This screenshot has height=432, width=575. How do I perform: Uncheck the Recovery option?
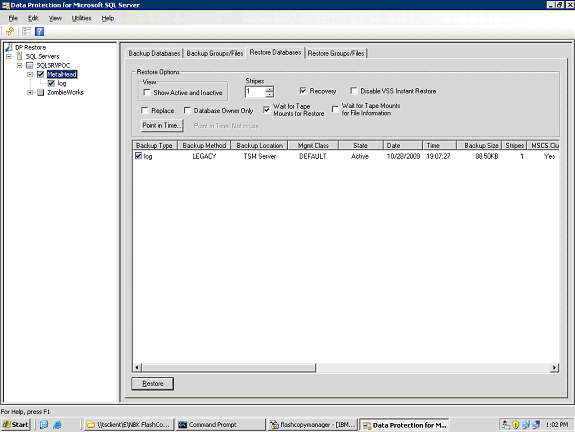pyautogui.click(x=303, y=91)
